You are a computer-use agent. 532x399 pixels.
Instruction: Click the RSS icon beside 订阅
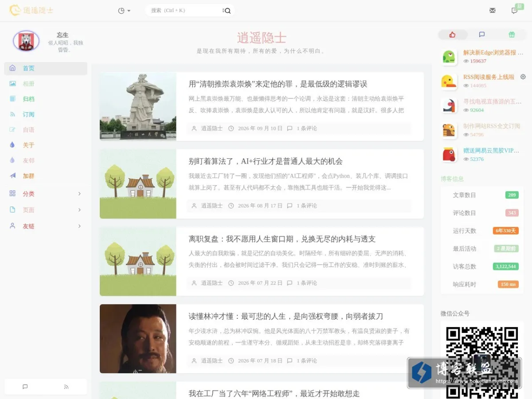pyautogui.click(x=12, y=114)
